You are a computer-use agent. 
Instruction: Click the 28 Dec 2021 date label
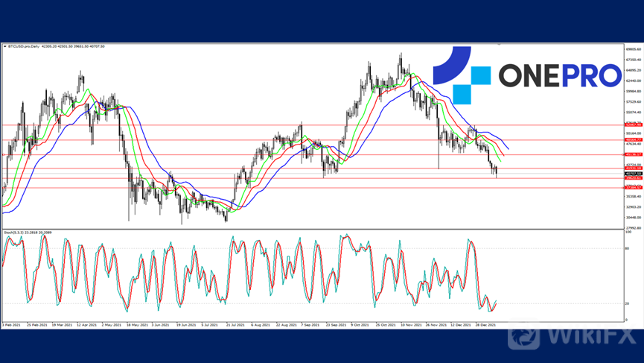coord(486,325)
